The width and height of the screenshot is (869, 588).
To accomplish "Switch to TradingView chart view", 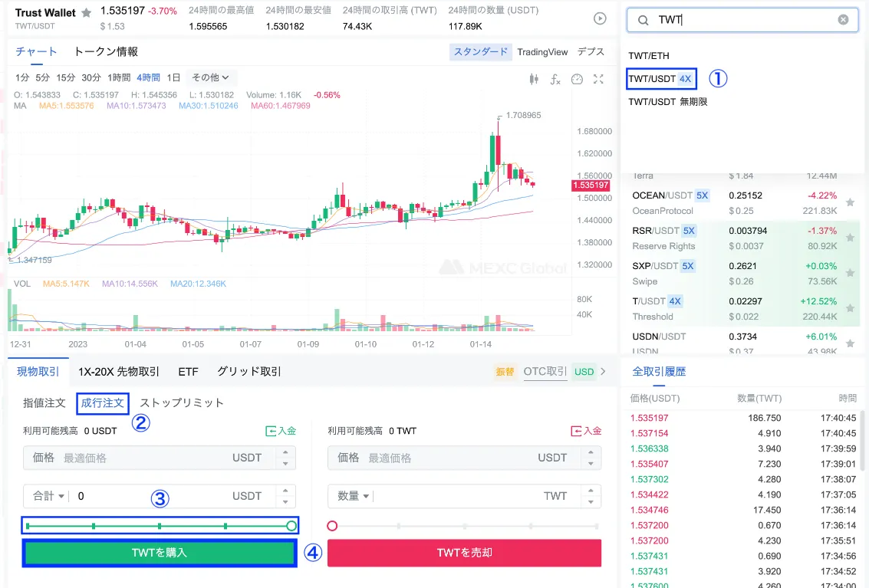I will coord(542,52).
